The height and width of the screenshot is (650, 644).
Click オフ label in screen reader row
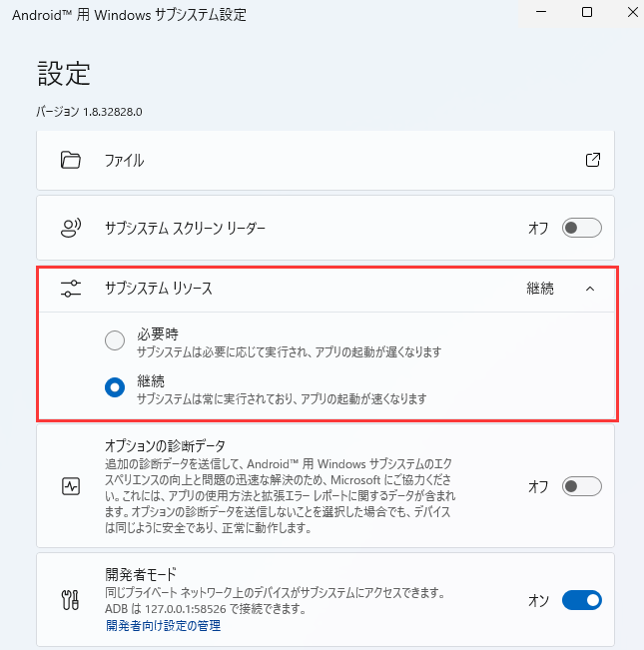pyautogui.click(x=538, y=228)
